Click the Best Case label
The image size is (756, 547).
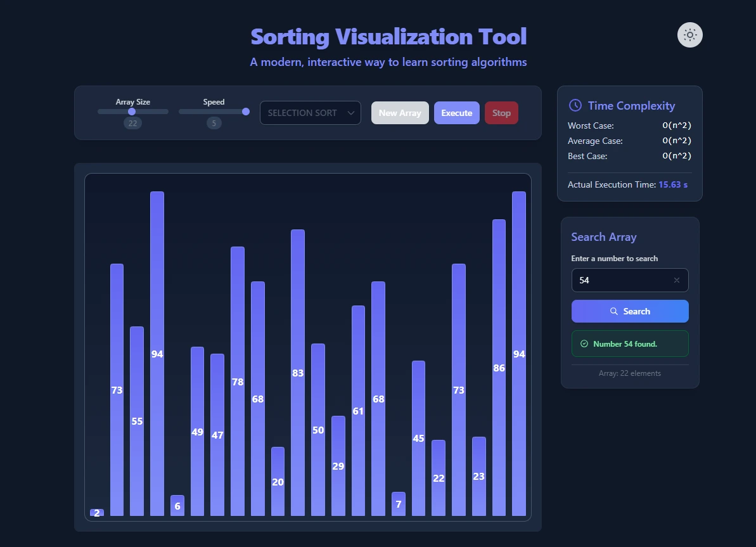[x=587, y=156]
